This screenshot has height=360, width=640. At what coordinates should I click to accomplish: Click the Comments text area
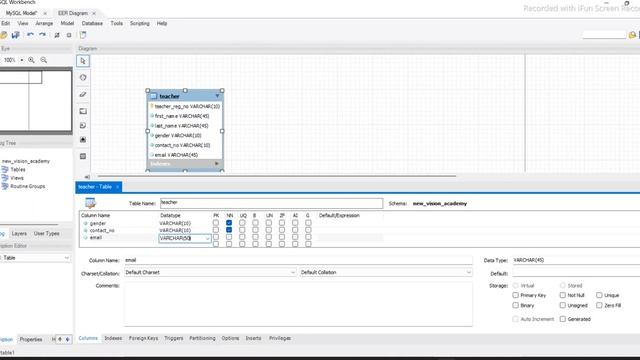point(298,304)
